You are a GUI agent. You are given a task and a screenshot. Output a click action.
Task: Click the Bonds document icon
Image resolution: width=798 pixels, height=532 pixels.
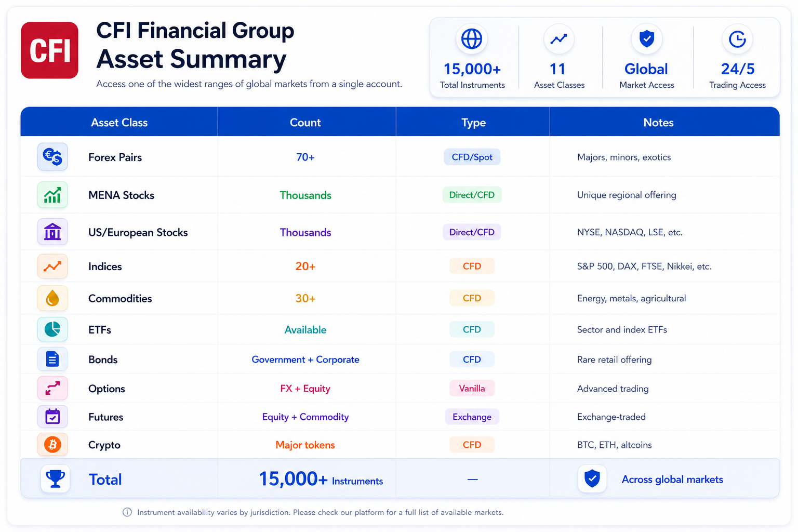52,359
